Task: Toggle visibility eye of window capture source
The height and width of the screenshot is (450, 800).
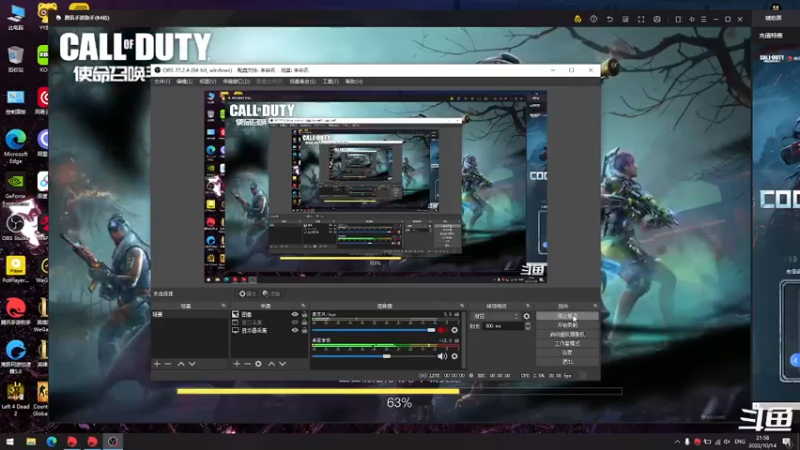Action: pos(295,322)
